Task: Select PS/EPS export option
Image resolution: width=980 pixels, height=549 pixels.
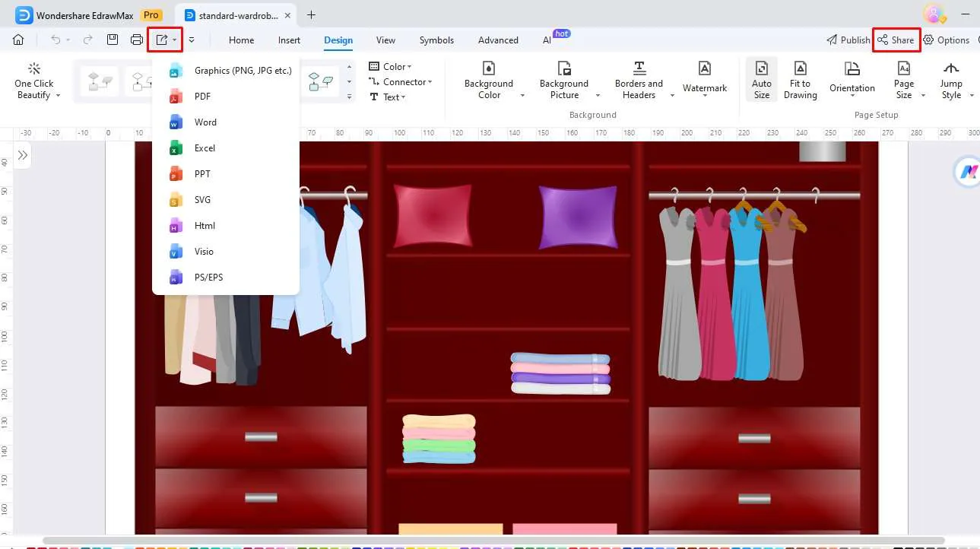Action: 226,278
